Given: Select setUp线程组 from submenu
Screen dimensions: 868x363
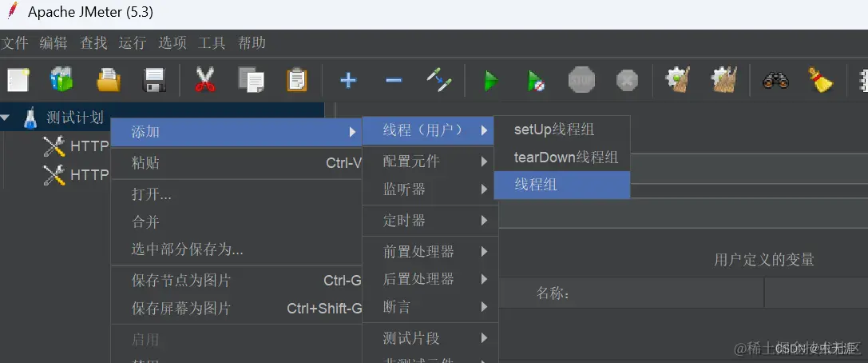Looking at the screenshot, I should 562,130.
